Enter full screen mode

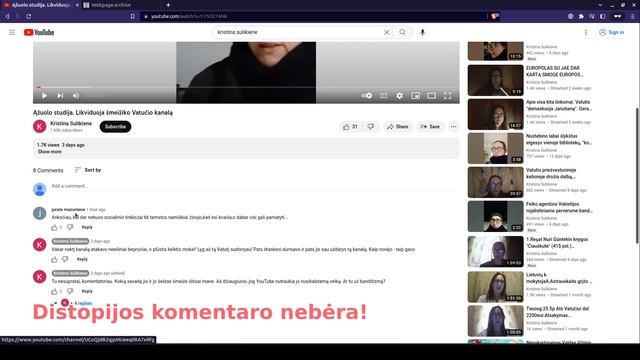pyautogui.click(x=447, y=96)
